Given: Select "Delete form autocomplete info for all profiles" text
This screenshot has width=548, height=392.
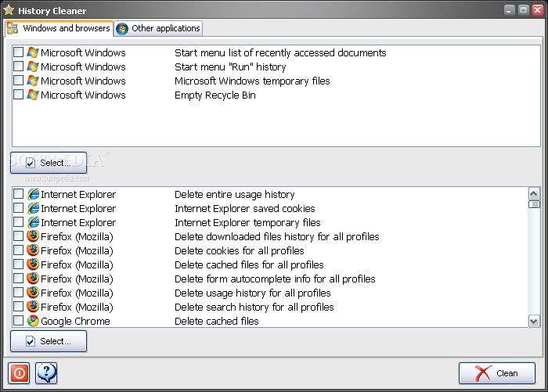Looking at the screenshot, I should [275, 279].
